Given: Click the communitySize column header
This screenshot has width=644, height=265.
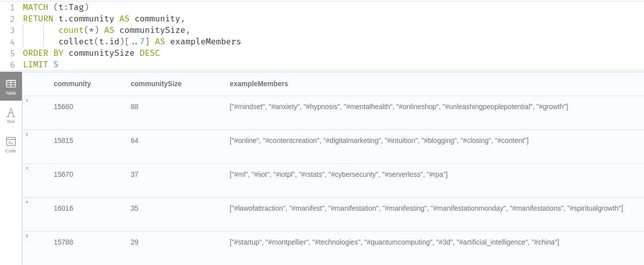Looking at the screenshot, I should [156, 84].
